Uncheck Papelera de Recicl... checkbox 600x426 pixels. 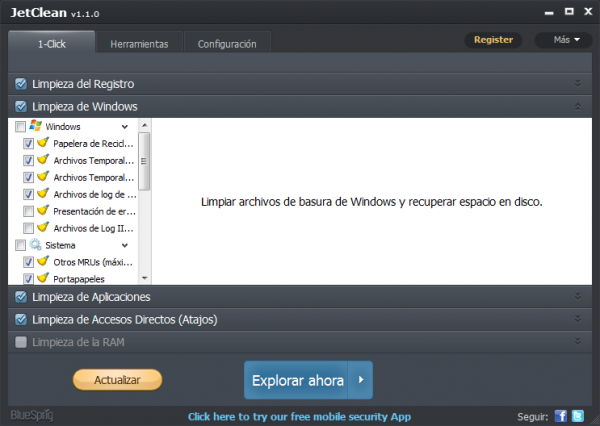(28, 144)
